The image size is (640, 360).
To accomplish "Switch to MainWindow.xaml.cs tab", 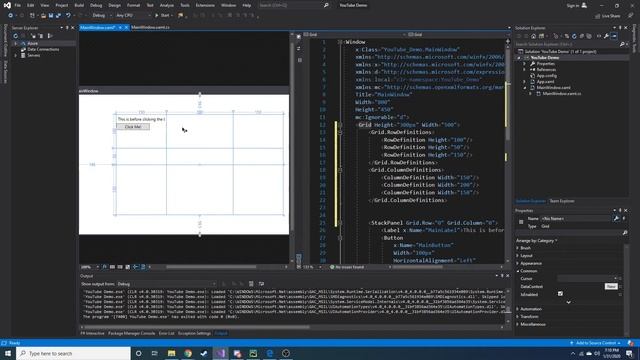I will [150, 27].
